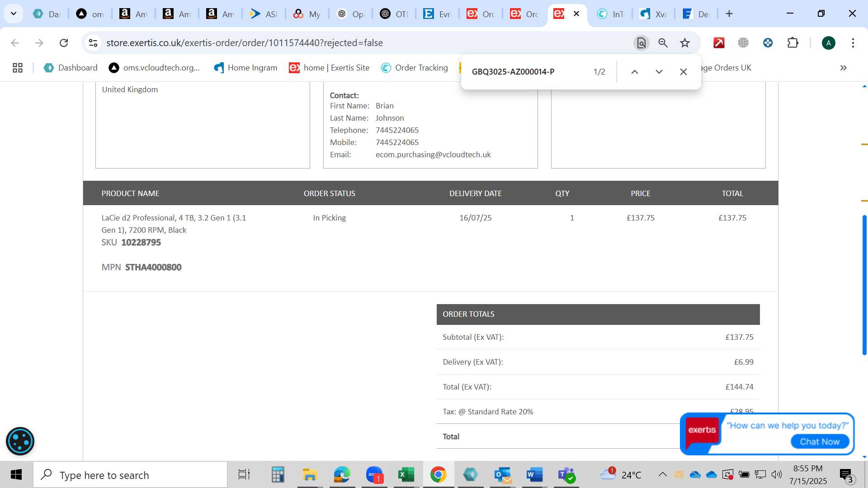Open Zoom from taskbar
Viewport: 868px width, 488px height.
point(374,475)
